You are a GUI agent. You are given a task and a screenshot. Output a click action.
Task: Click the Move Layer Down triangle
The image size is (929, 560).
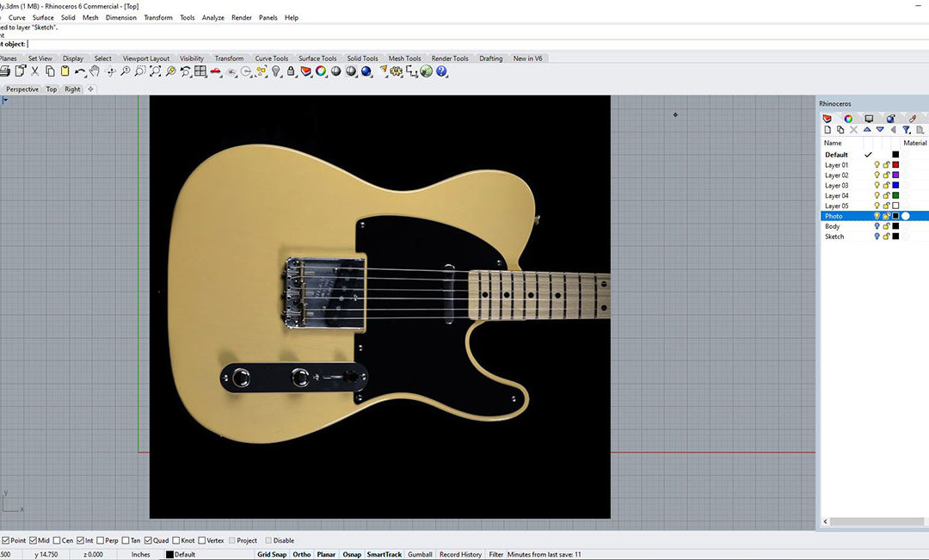pos(880,130)
